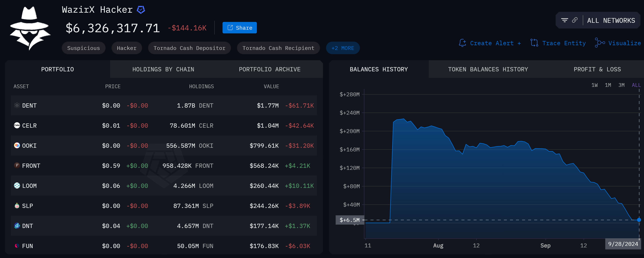Click the chain link icon near ALL NETWORKS
Viewport: 644px width, 258px height.
pyautogui.click(x=574, y=20)
